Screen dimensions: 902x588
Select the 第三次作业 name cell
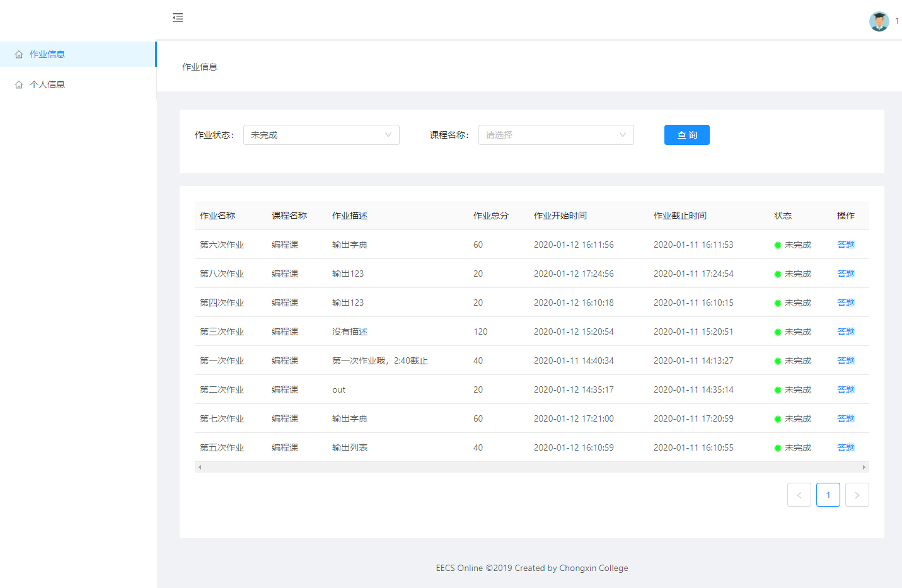[x=222, y=331]
